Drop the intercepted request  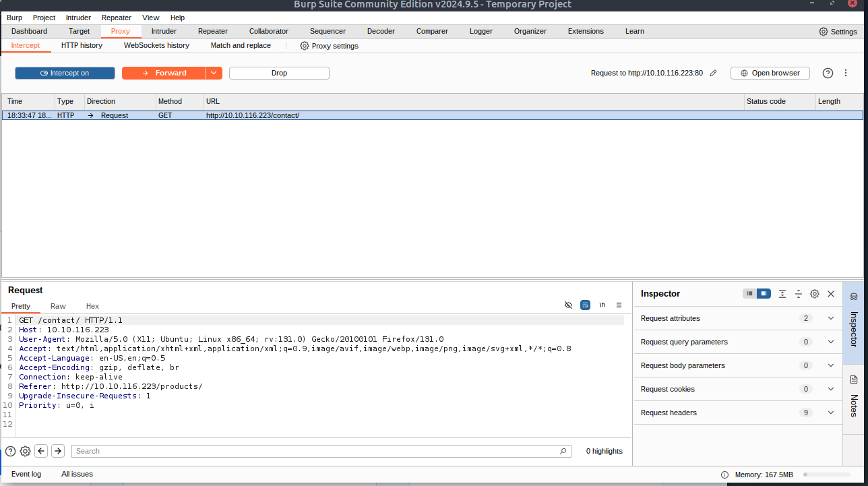(279, 73)
